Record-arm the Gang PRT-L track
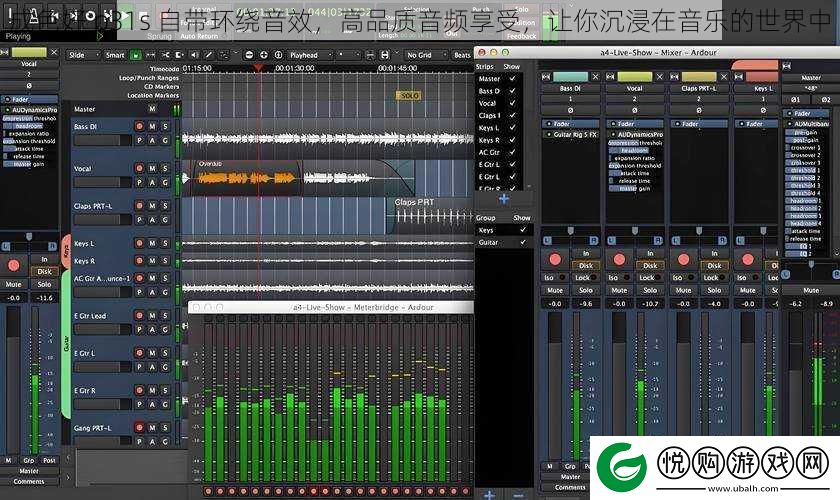This screenshot has width=840, height=500. coord(139,428)
